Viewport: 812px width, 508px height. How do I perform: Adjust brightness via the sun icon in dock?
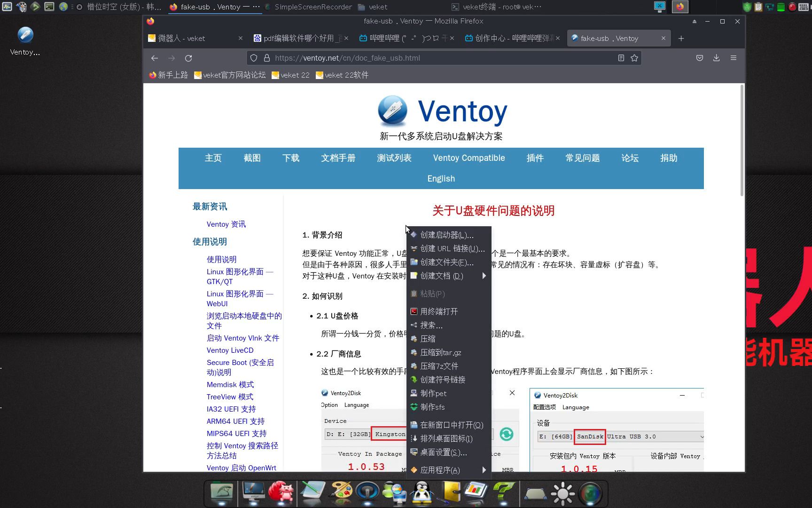point(562,493)
